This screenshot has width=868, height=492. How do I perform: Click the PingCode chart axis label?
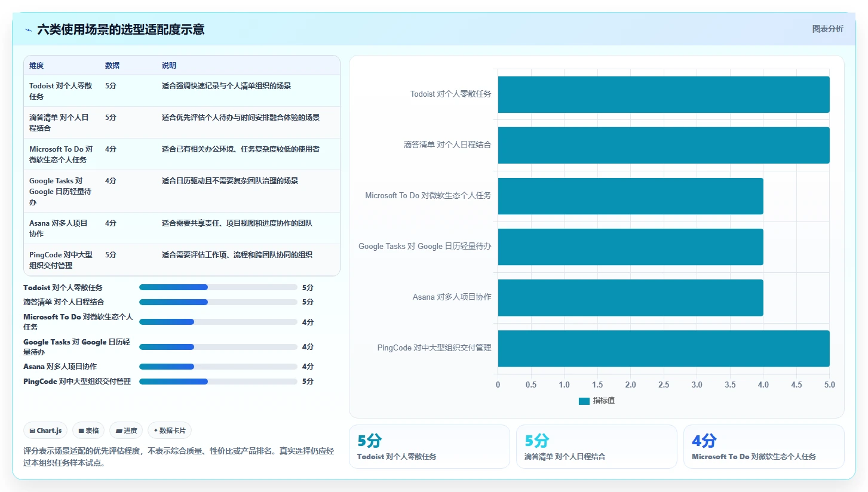coord(434,348)
